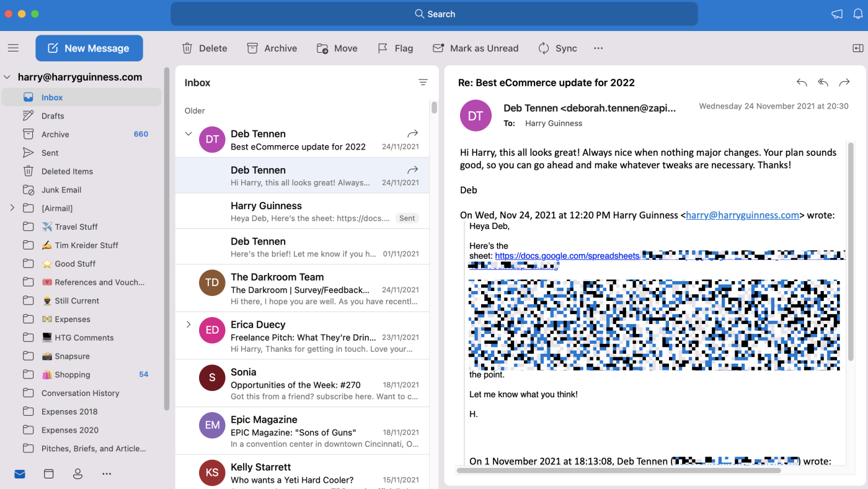Open the harry@harryguinness.com email link
This screenshot has width=868, height=489.
point(742,215)
